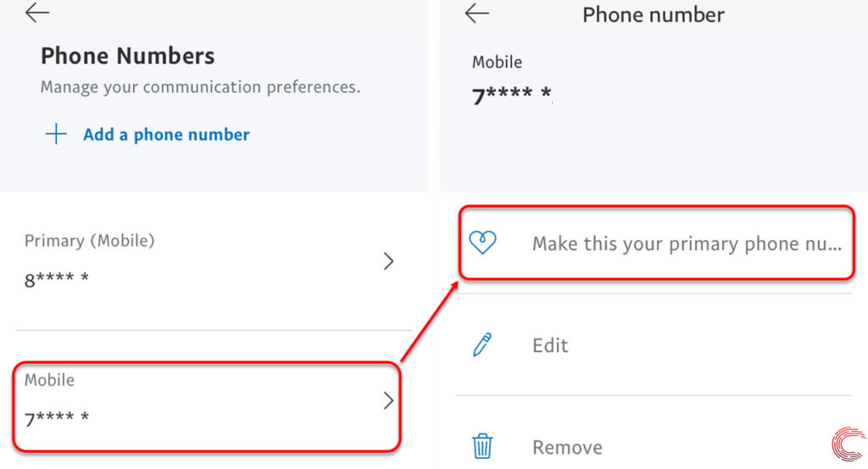Go back from the Phone Numbers screen
The height and width of the screenshot is (469, 868).
[37, 13]
